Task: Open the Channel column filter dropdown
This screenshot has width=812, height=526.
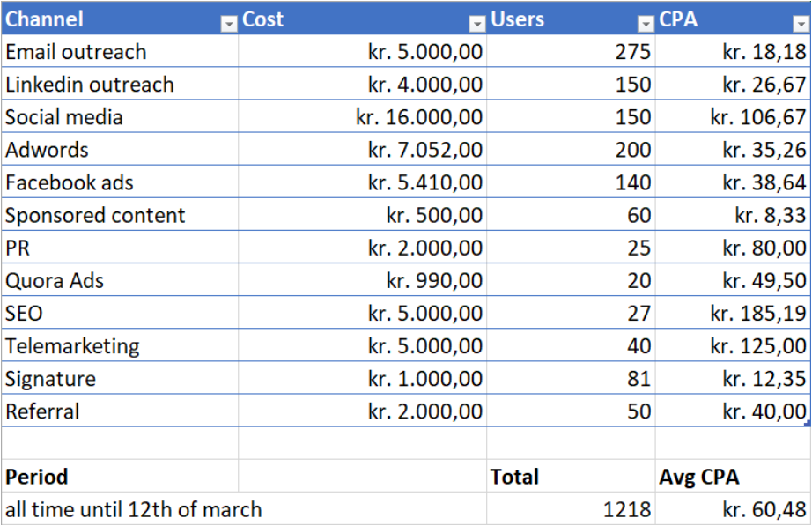Action: pos(228,24)
